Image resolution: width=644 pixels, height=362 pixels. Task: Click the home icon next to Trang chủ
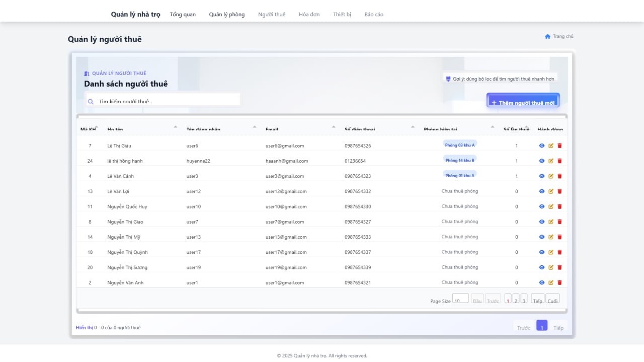[547, 36]
